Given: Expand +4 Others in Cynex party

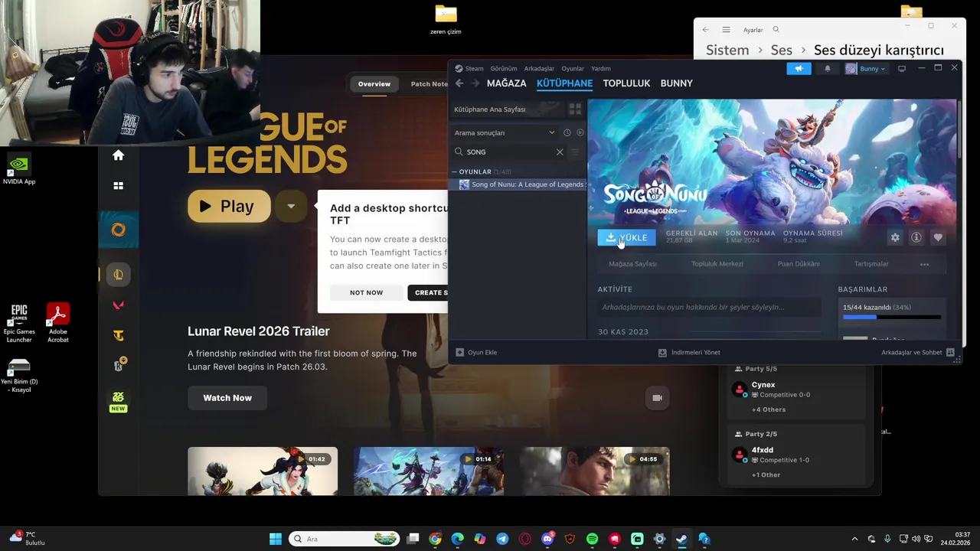Looking at the screenshot, I should click(x=769, y=409).
